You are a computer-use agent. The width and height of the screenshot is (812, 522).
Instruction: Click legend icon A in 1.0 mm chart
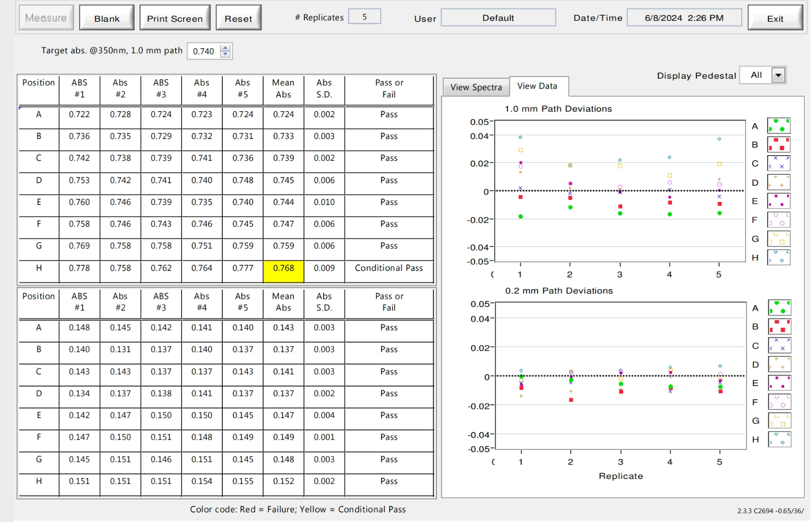click(779, 126)
